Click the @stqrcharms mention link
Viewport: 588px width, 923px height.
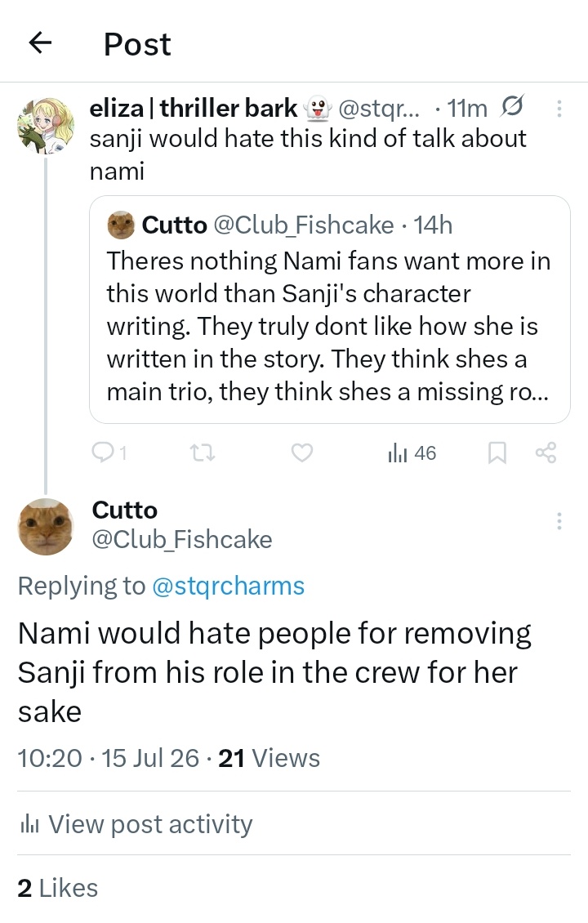[x=229, y=586]
